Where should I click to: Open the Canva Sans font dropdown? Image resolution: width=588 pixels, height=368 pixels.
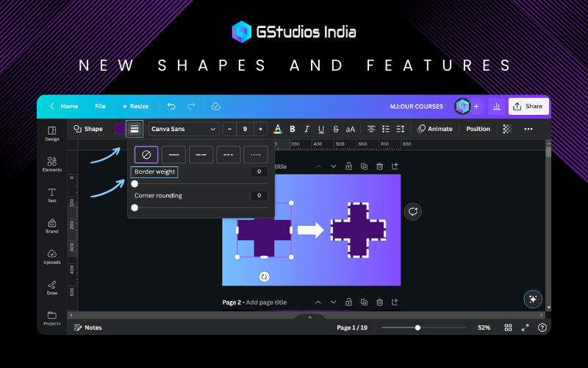click(184, 129)
